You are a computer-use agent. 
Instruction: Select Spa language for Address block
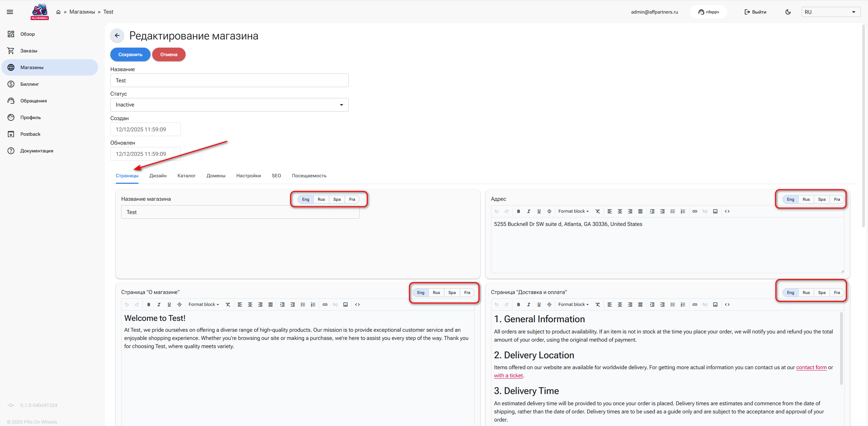click(821, 199)
